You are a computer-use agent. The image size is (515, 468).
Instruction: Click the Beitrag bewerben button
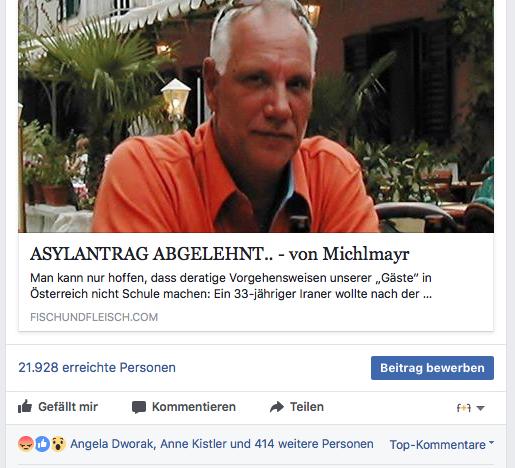(x=432, y=368)
